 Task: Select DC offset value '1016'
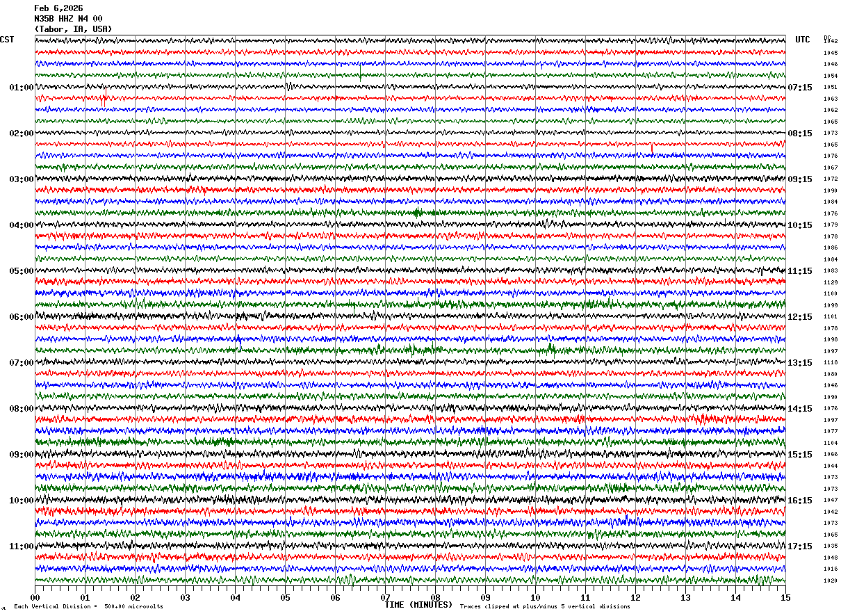[831, 569]
